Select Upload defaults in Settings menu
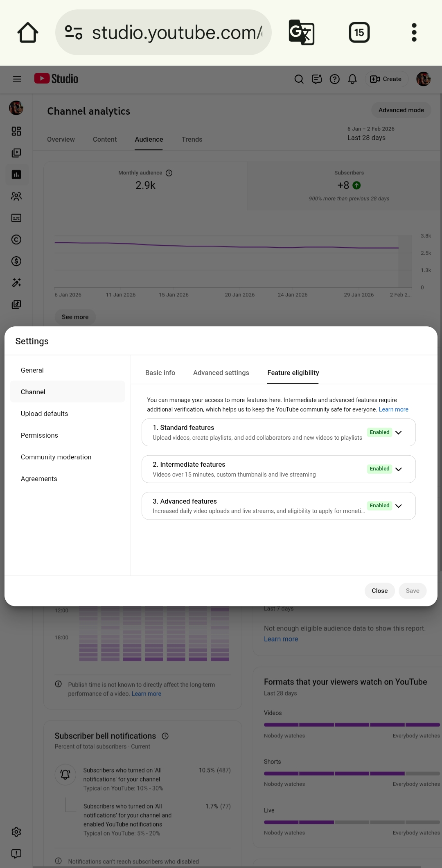442x868 pixels. (67, 414)
